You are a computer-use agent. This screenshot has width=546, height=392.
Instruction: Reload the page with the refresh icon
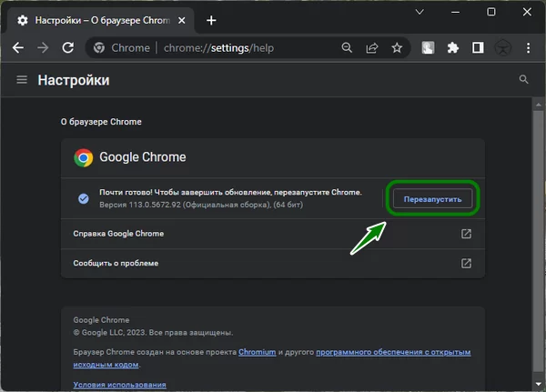67,47
